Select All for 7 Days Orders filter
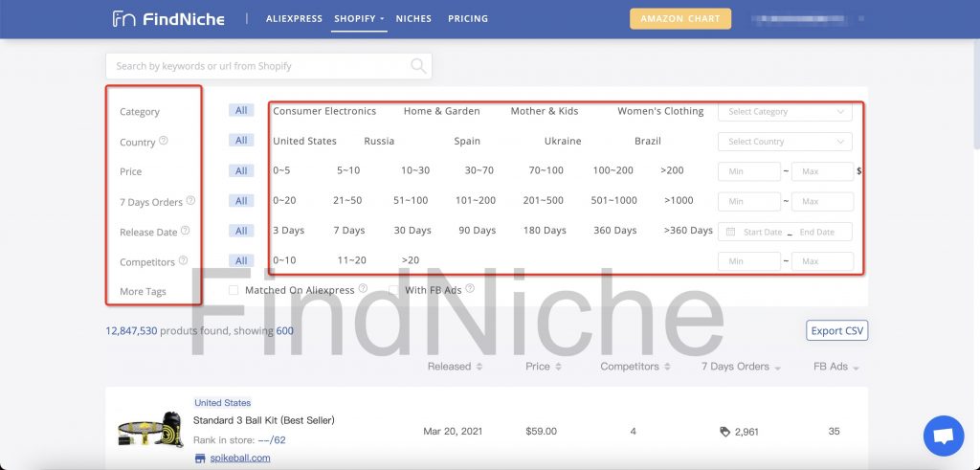The width and height of the screenshot is (980, 470). click(x=241, y=201)
